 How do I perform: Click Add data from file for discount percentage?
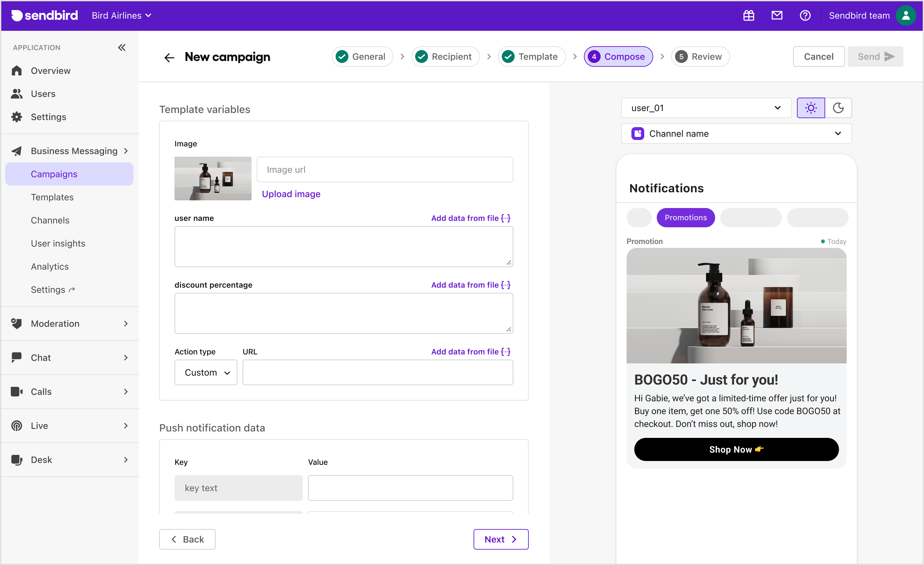(x=471, y=285)
